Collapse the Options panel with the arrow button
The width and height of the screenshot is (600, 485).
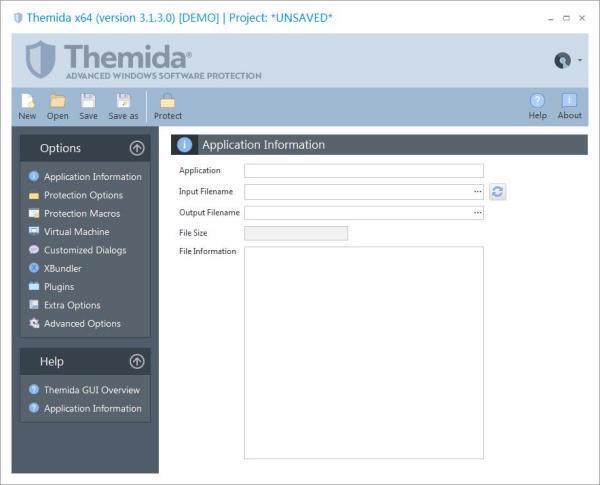(x=137, y=148)
